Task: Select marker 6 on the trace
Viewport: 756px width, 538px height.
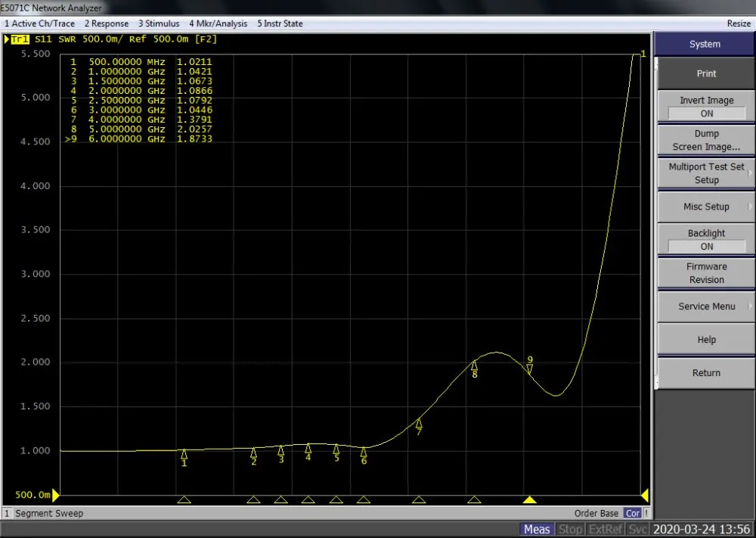Action: click(x=364, y=456)
